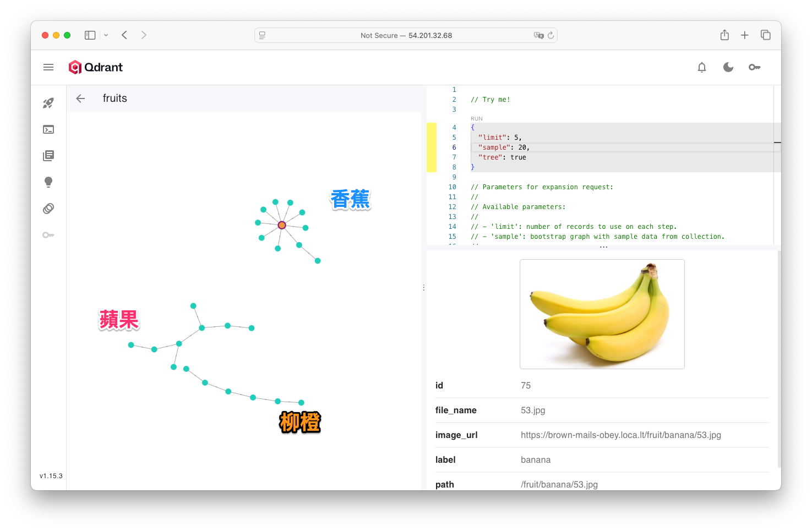Select the orange highlighted graph node
This screenshot has width=812, height=531.
(282, 225)
